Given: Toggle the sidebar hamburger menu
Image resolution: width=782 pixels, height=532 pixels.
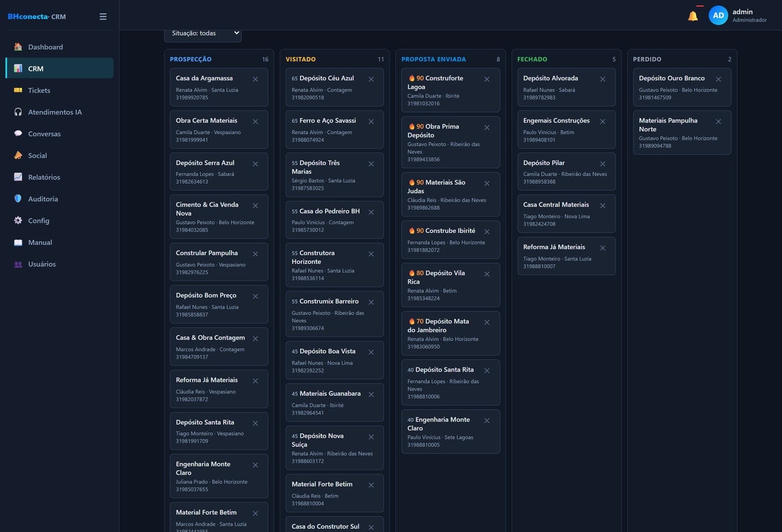Looking at the screenshot, I should (103, 17).
